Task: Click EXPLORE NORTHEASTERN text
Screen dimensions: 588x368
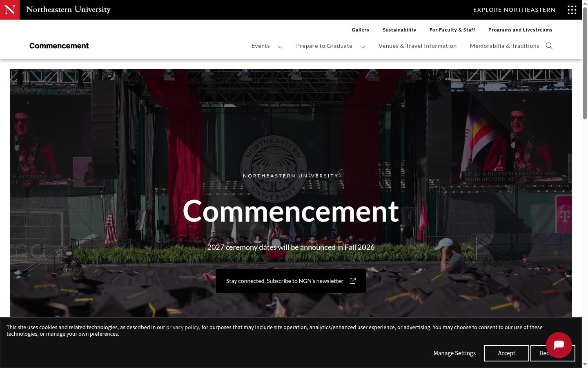Action: point(514,10)
